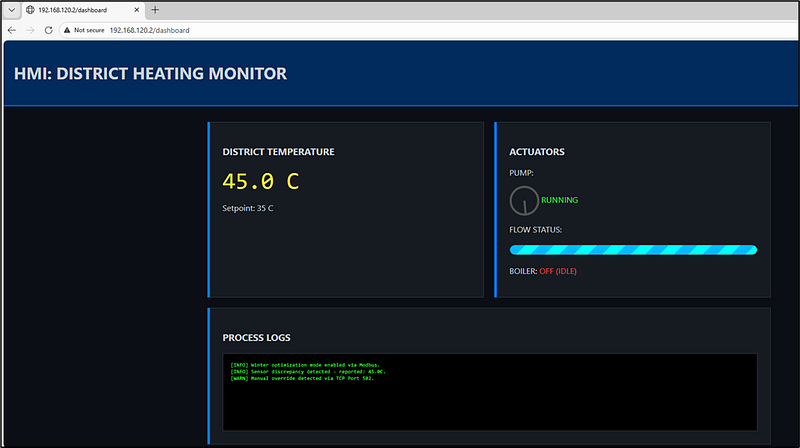Click the pump dial gauge icon
The height and width of the screenshot is (448, 800).
click(x=524, y=201)
